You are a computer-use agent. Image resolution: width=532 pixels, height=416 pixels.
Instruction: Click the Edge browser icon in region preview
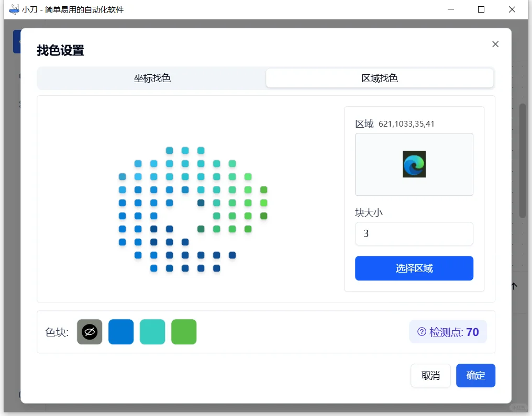pyautogui.click(x=414, y=164)
